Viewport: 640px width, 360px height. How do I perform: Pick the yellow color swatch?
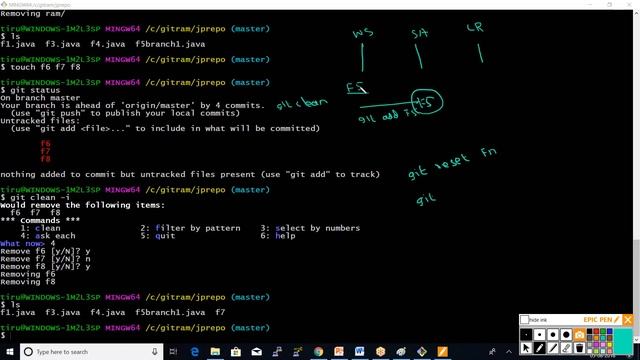(610, 344)
